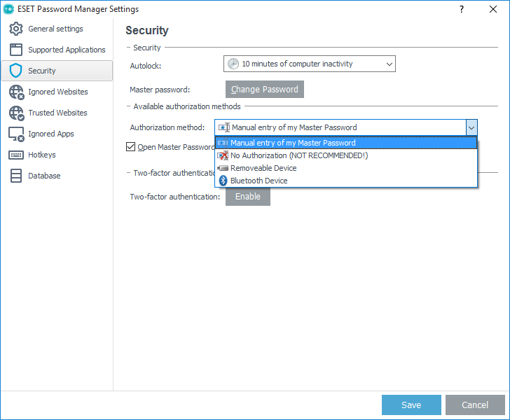Enable two-factor authentication
This screenshot has height=420, width=510.
[248, 197]
